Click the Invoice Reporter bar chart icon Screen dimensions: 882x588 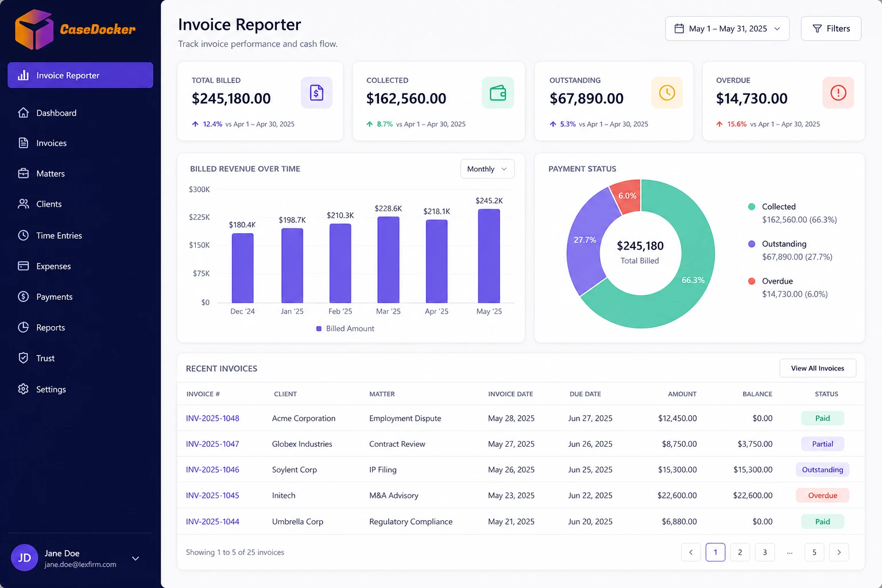24,75
